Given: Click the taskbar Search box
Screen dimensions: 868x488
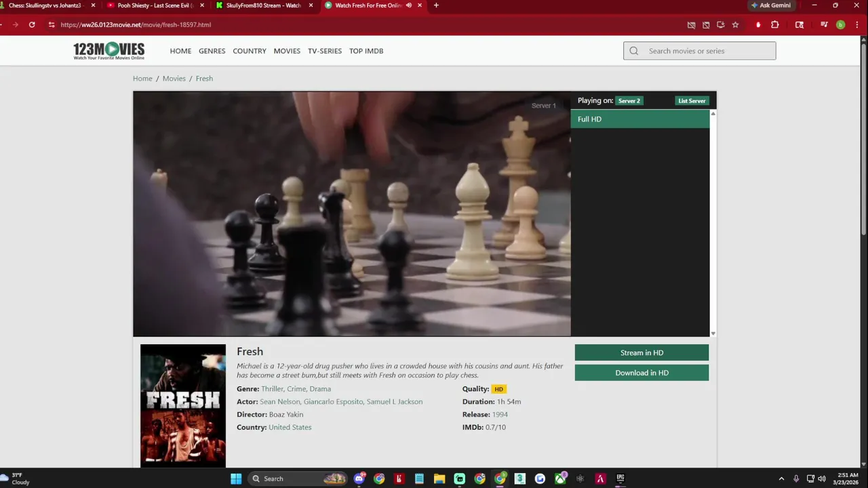Looking at the screenshot, I should tap(297, 479).
